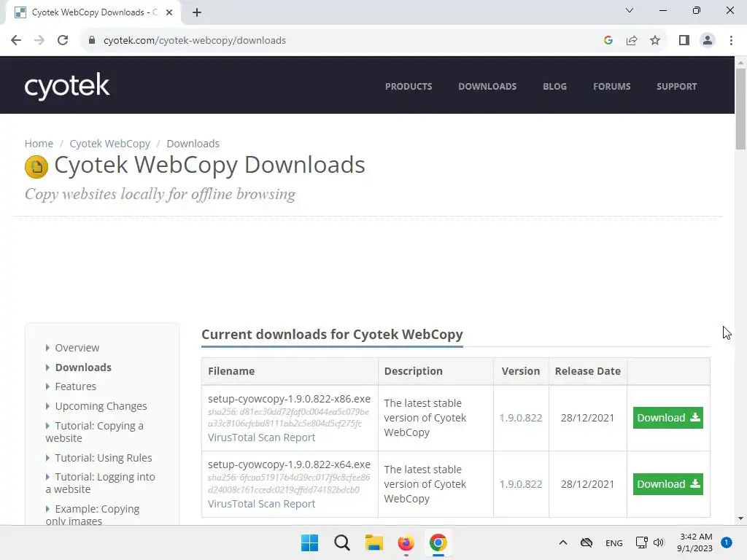Share this page icon

pyautogui.click(x=632, y=41)
